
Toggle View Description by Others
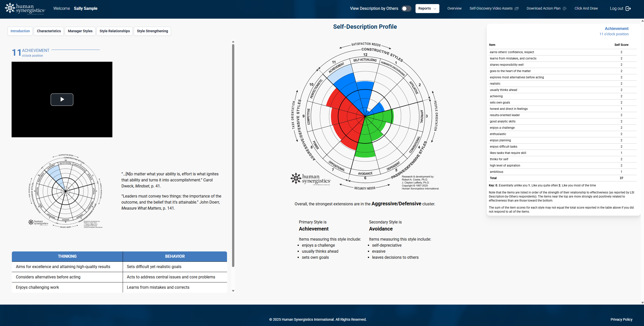(x=406, y=8)
